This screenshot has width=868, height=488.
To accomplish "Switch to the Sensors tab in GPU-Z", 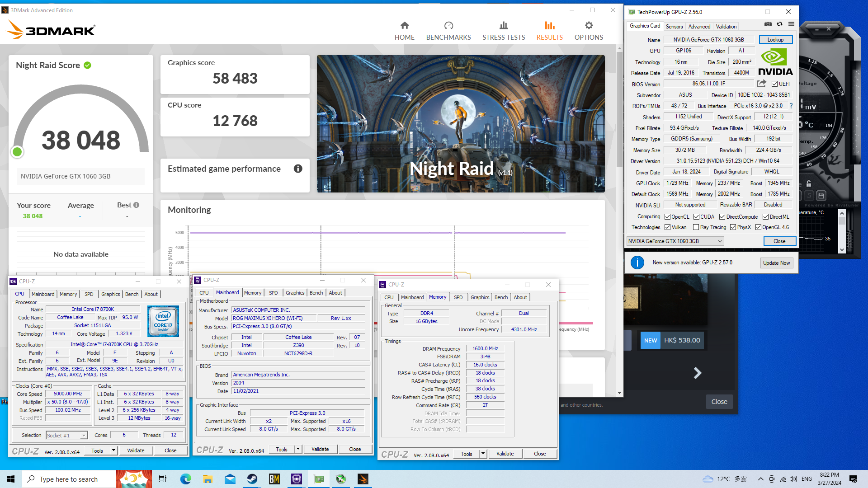I will (x=674, y=27).
